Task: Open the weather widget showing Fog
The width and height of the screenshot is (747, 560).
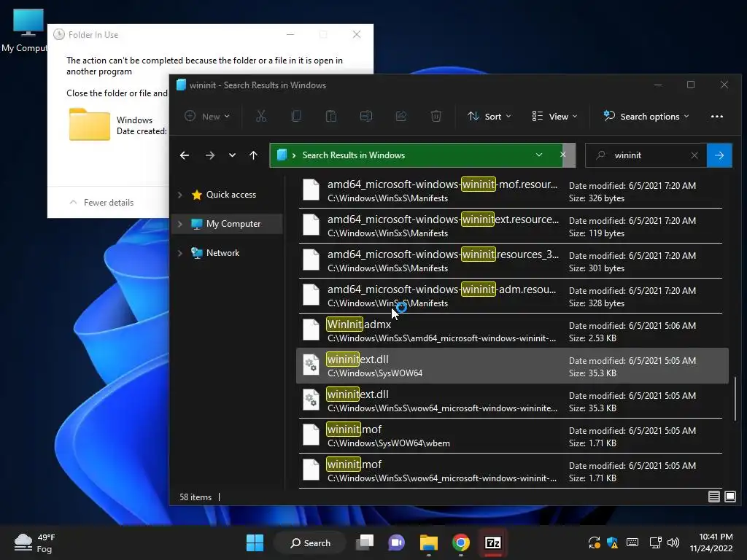Action: (x=34, y=542)
